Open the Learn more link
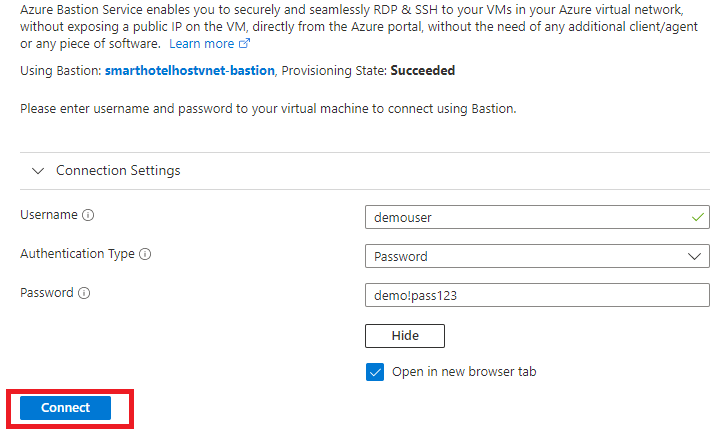The image size is (711, 437). [202, 44]
